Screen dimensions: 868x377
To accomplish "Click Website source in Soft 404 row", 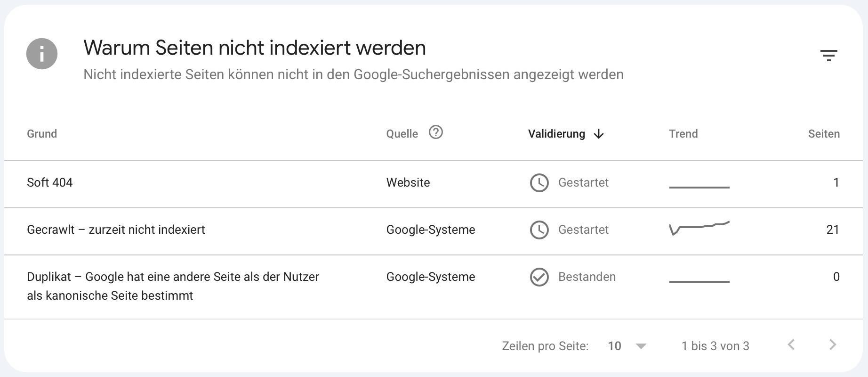I will [408, 183].
